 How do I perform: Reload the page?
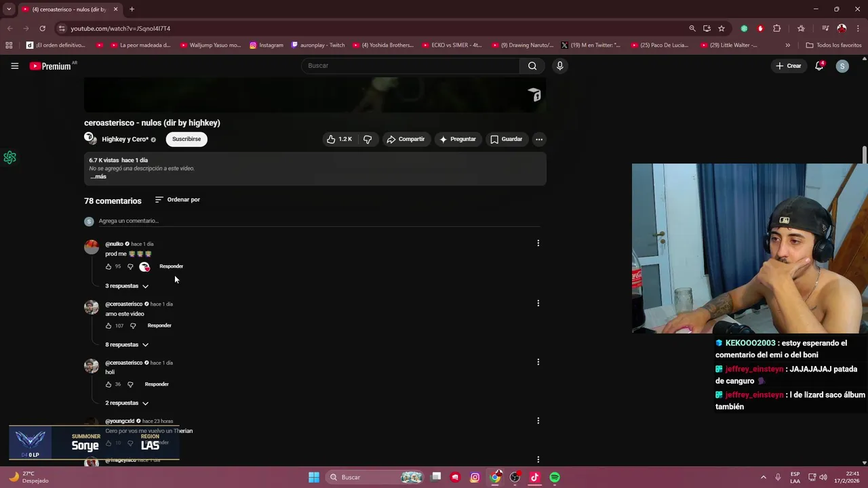[x=42, y=28]
